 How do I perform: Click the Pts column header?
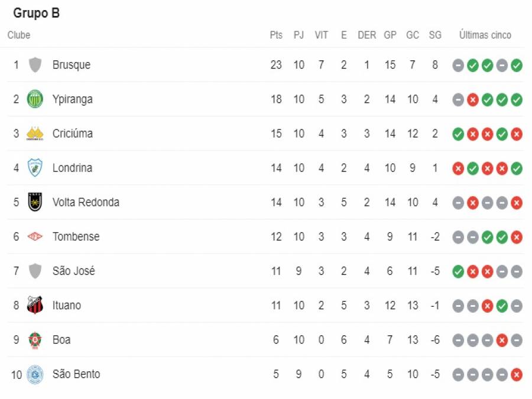pyautogui.click(x=276, y=35)
